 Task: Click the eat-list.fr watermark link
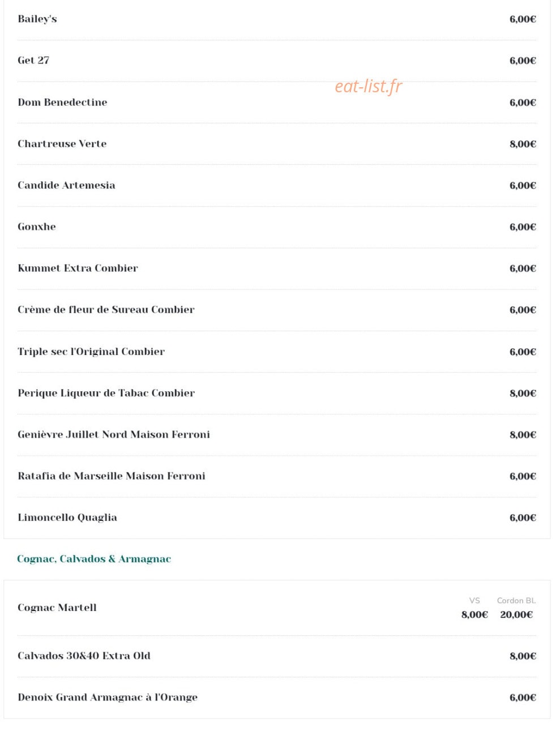point(368,86)
